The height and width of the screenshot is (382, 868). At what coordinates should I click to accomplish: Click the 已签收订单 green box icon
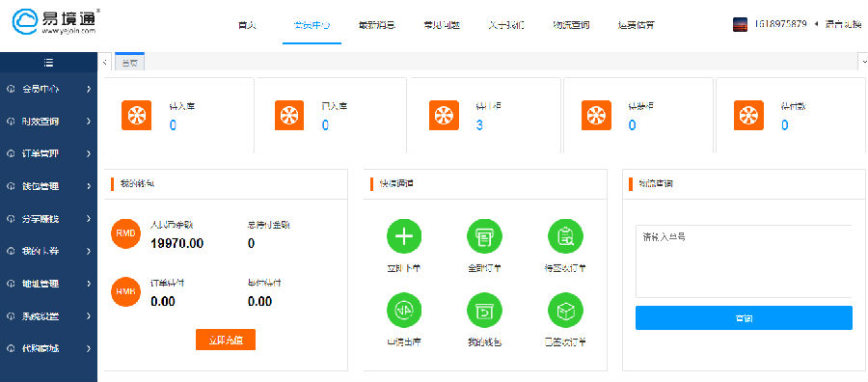565,310
